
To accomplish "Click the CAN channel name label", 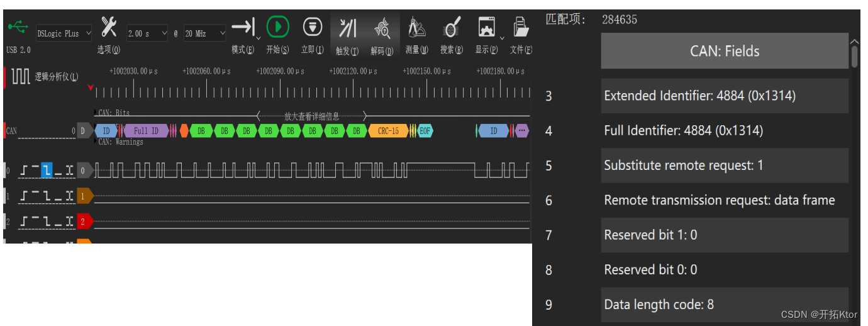I will coord(11,131).
